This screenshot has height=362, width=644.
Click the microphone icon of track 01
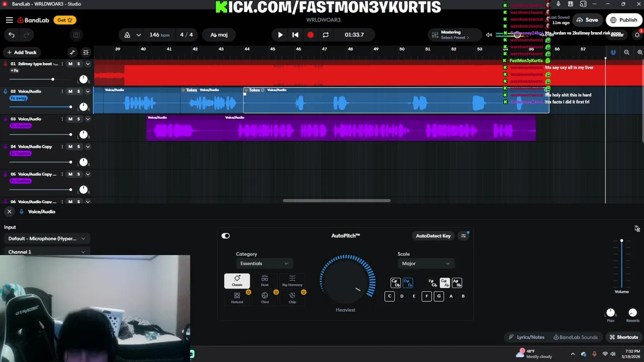(6, 64)
